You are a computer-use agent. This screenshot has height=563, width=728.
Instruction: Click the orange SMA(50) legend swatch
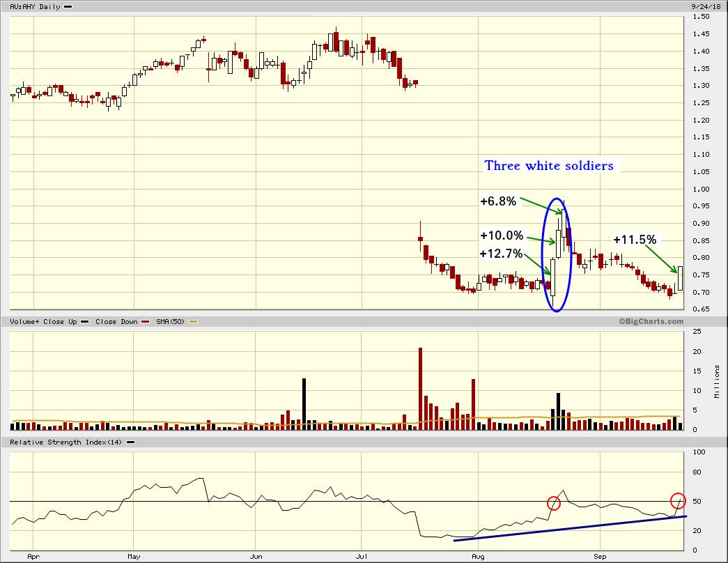(x=193, y=321)
